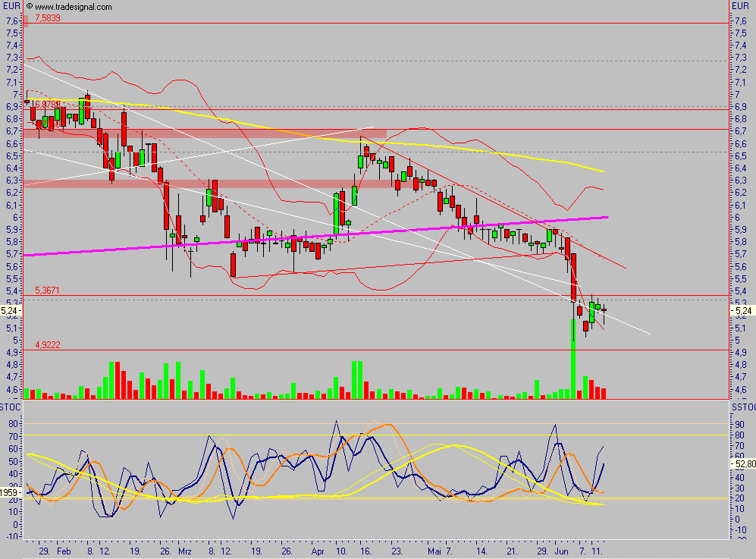The image size is (756, 559).
Task: Click the EUR label on right axis
Action: (x=741, y=6)
